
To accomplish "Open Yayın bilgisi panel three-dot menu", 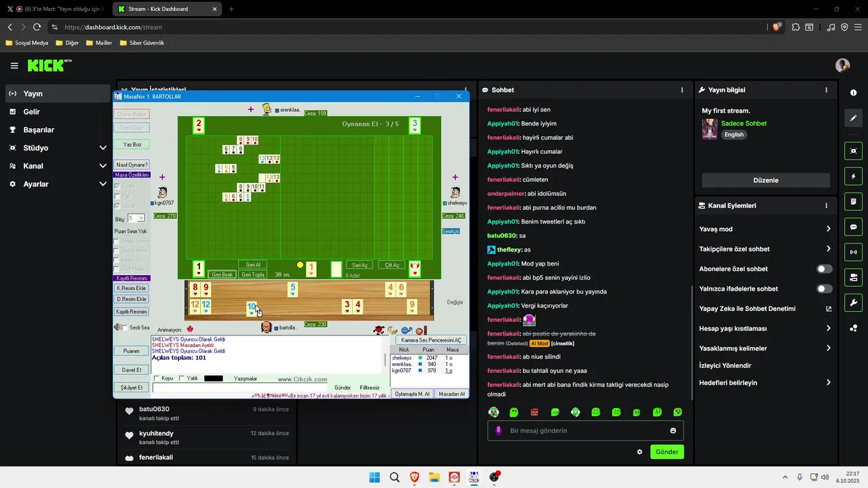I will [x=826, y=89].
